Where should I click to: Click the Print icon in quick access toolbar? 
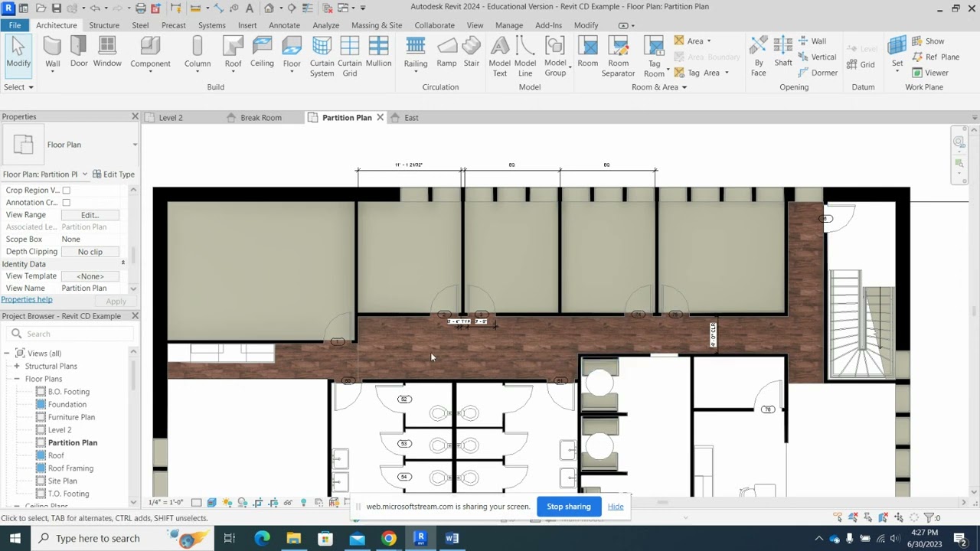pos(140,8)
